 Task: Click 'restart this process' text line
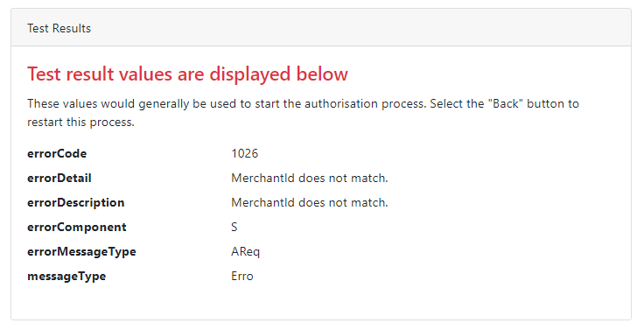tap(80, 122)
